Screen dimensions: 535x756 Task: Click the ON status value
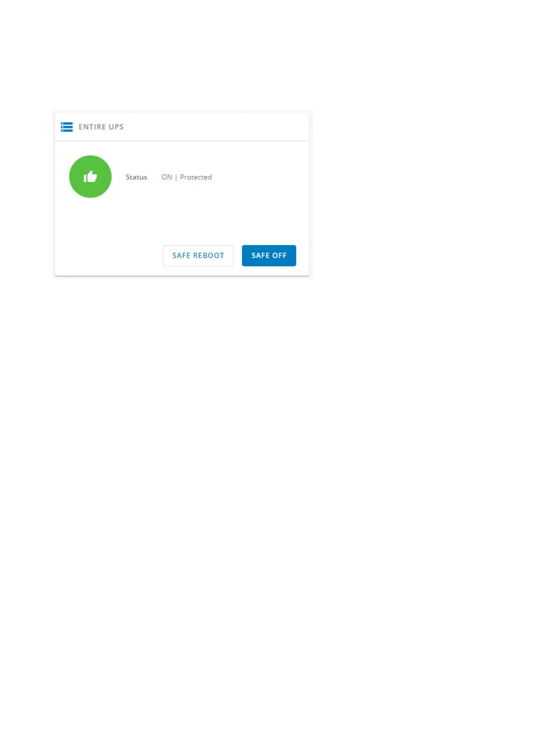[x=167, y=177]
